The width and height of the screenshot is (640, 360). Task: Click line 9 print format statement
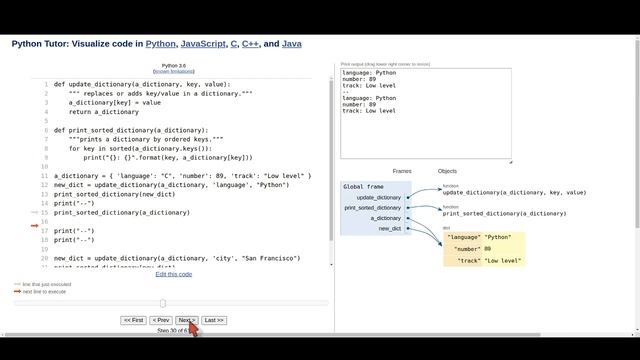click(168, 158)
